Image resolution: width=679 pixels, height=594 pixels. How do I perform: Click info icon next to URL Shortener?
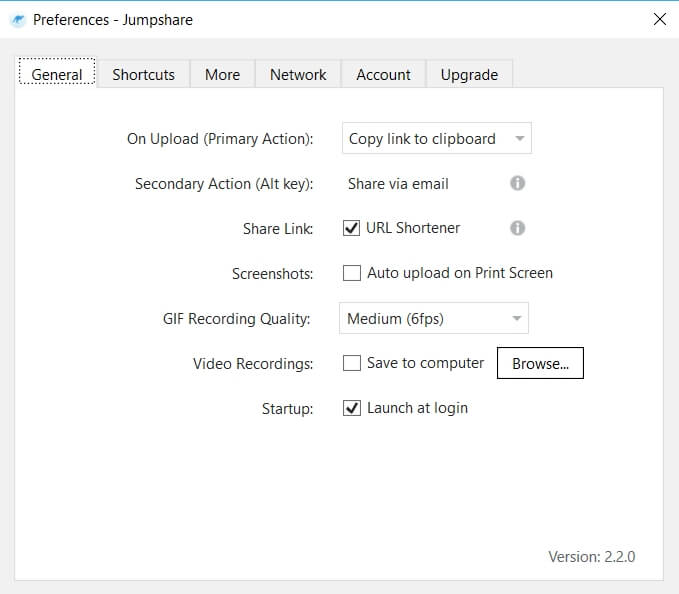(517, 228)
